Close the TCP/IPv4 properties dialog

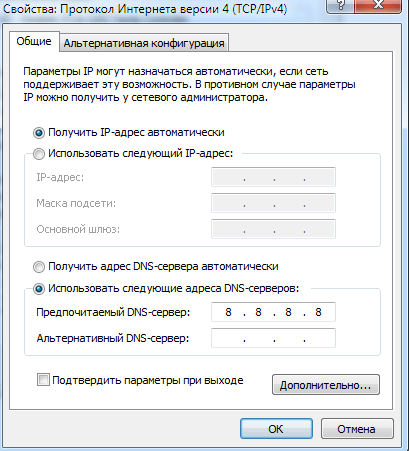click(378, 6)
